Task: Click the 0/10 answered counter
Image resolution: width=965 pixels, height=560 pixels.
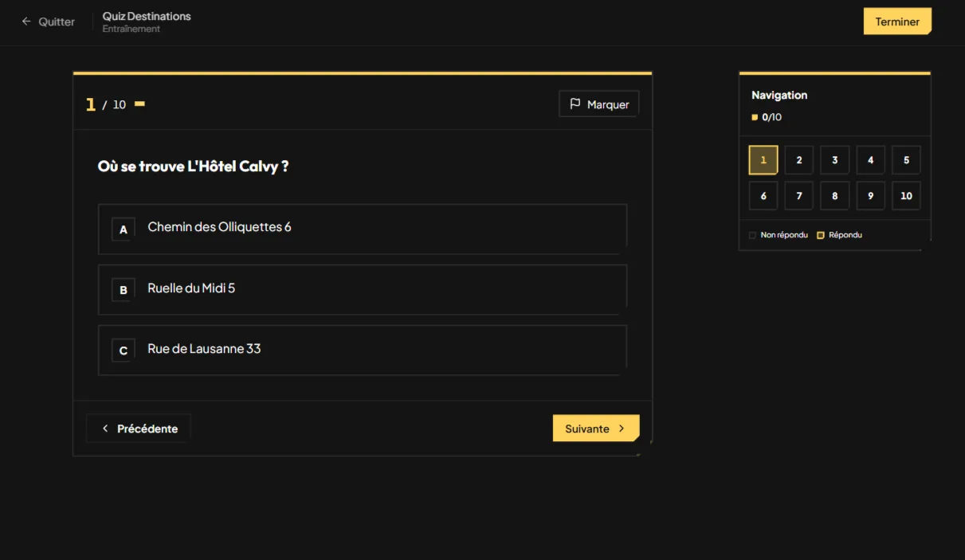Action: point(771,117)
